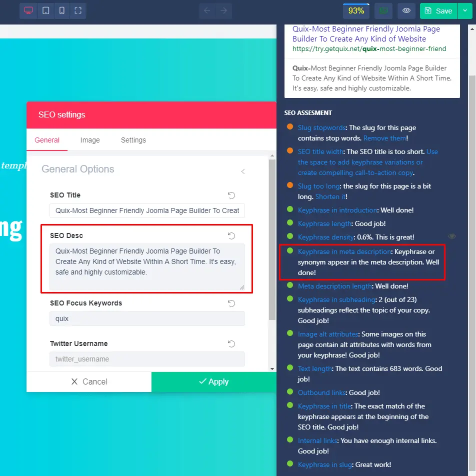476x476 pixels.
Task: Switch to the Image tab
Action: [90, 140]
